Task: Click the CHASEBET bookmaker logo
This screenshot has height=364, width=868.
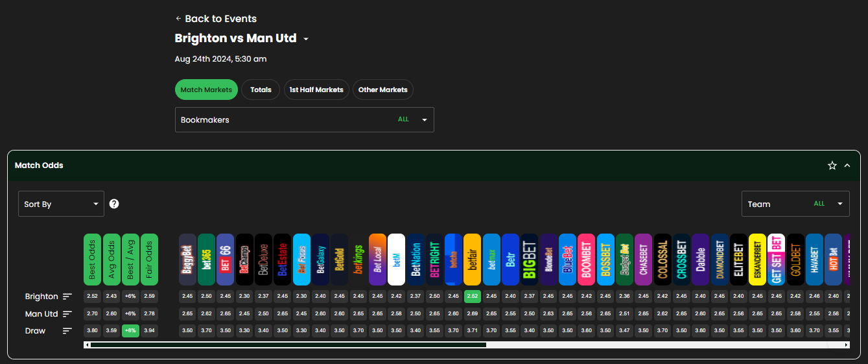Action: click(644, 260)
